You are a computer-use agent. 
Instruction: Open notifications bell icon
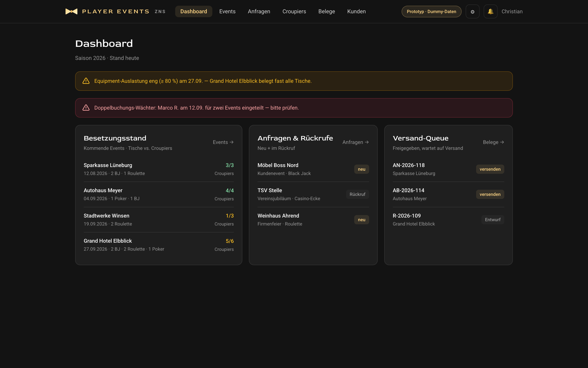tap(490, 11)
